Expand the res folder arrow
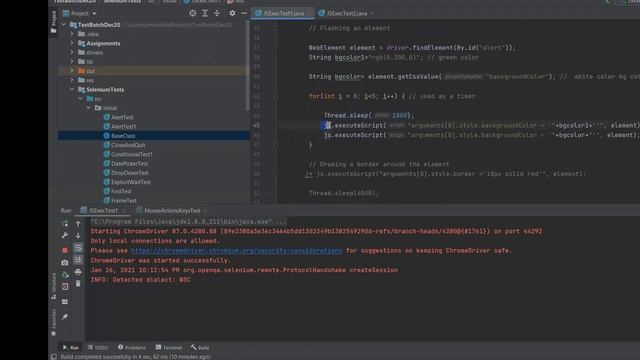 (72, 80)
